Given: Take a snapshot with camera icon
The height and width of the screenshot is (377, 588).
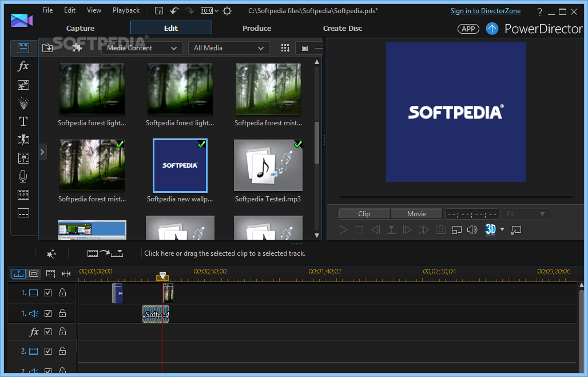Looking at the screenshot, I should click(x=440, y=229).
